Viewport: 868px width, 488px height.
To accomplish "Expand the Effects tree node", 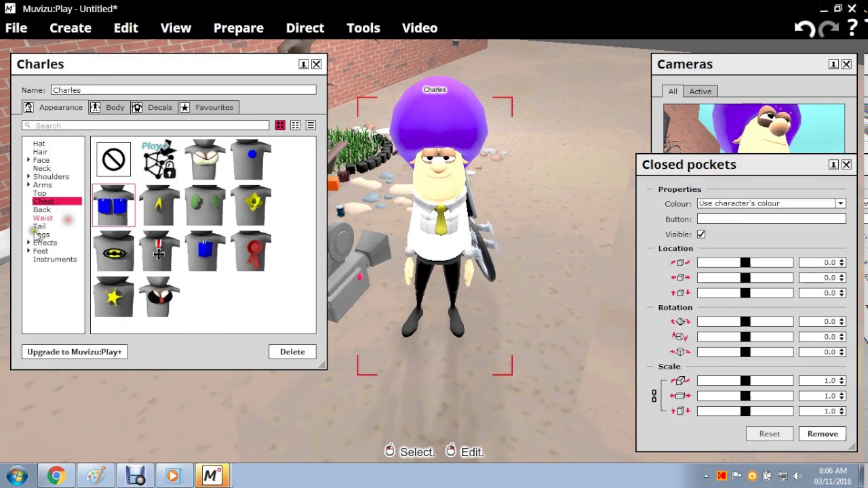I will point(28,243).
